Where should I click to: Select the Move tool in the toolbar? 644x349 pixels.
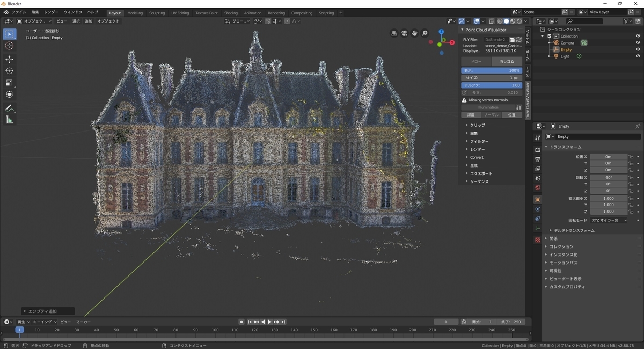9,59
